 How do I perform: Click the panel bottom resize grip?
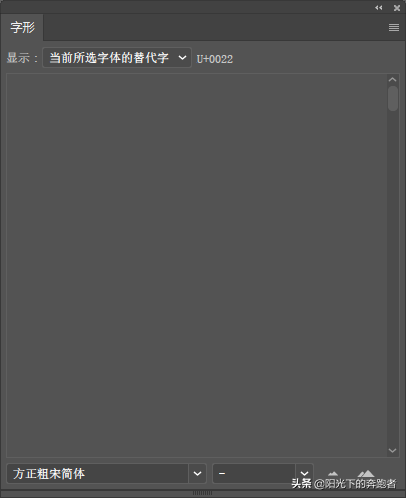pos(202,493)
